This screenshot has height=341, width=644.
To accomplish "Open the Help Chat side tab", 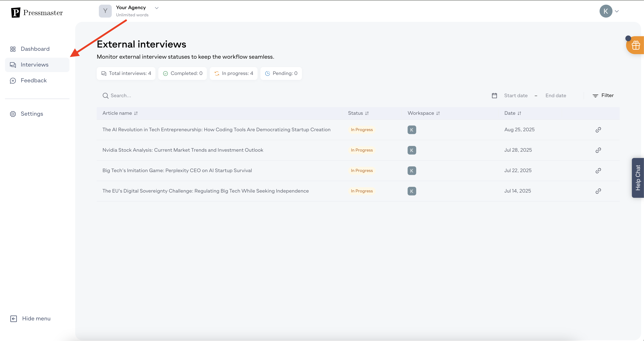I will pyautogui.click(x=638, y=178).
